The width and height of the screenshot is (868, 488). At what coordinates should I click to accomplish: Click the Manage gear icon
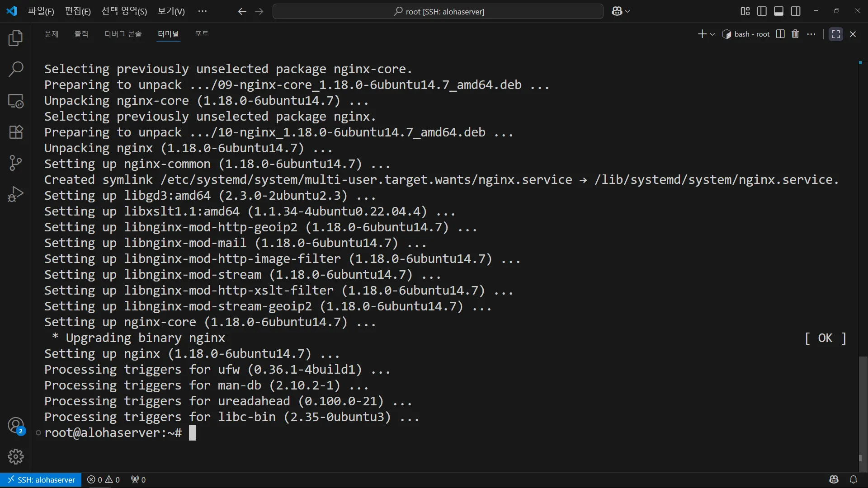16,457
